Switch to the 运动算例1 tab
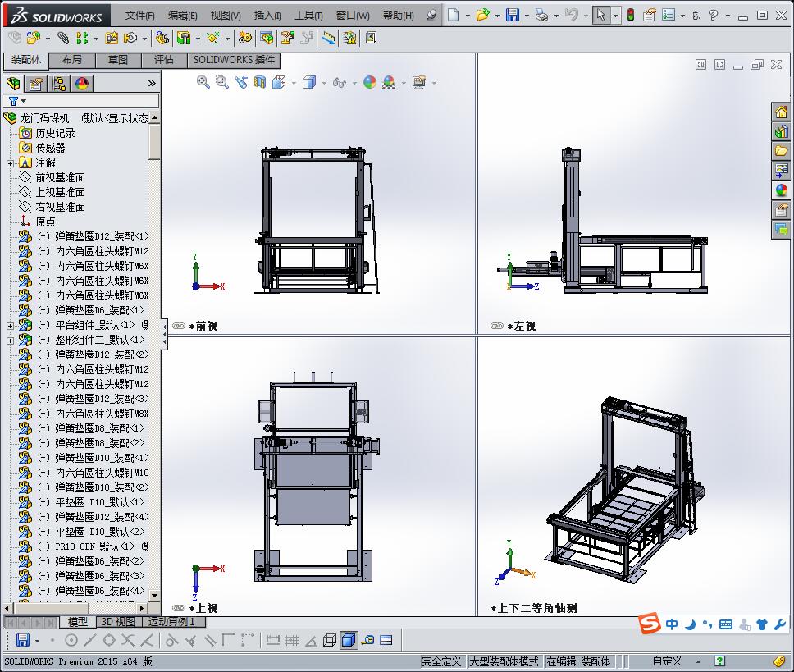The image size is (794, 672). 171,622
